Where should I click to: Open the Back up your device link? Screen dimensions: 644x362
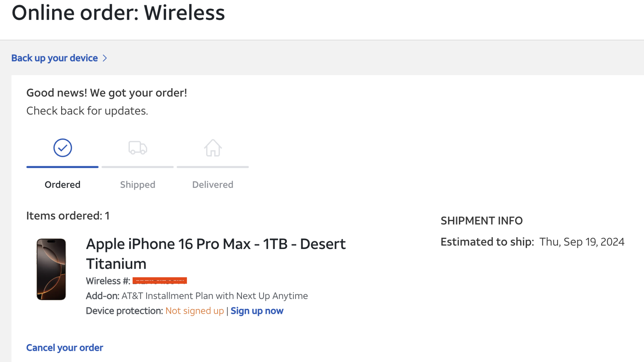click(x=54, y=58)
